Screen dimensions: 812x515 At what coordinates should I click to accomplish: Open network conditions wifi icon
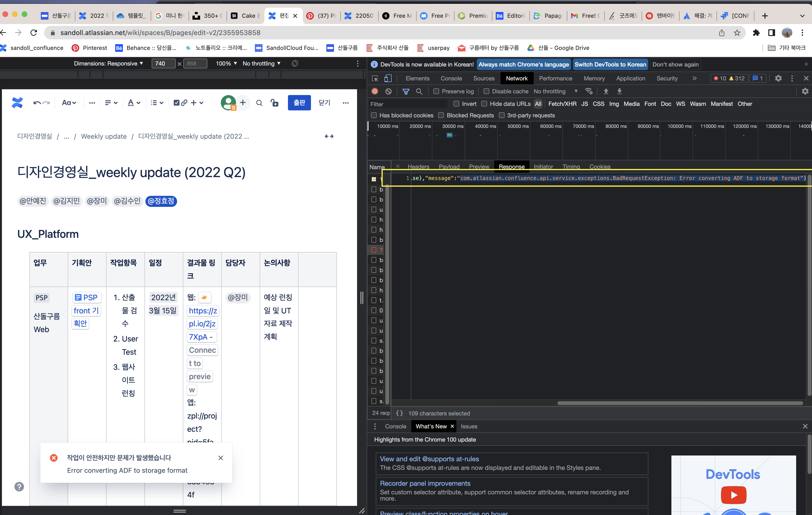click(589, 91)
